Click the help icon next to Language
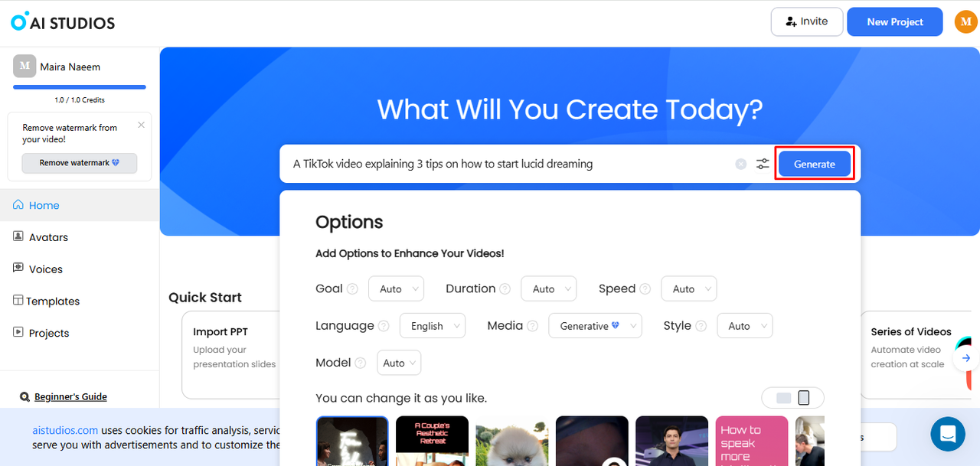 tap(384, 326)
